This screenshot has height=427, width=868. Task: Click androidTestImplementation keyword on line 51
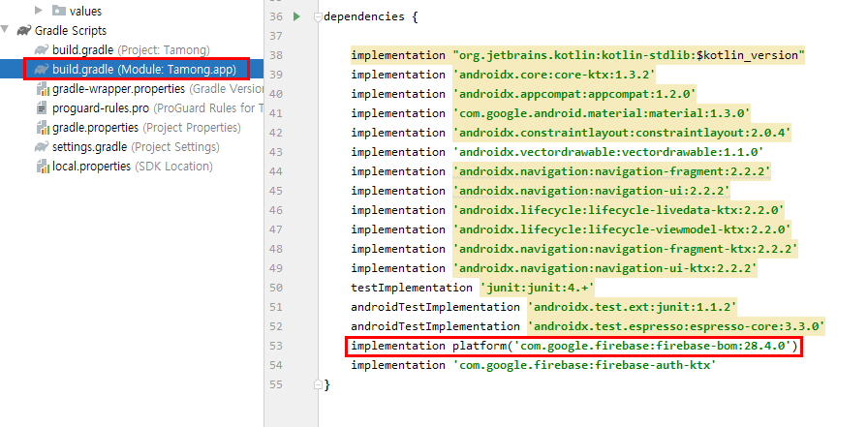click(436, 307)
